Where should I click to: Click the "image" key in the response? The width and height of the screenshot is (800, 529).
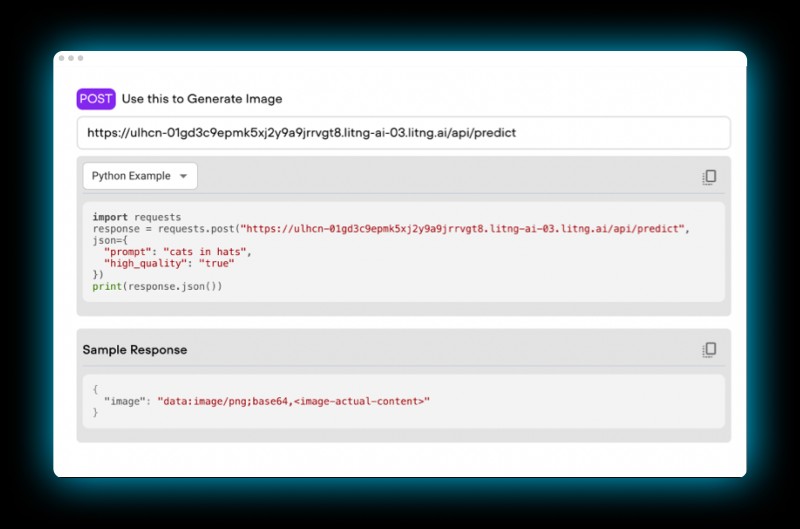[127, 400]
